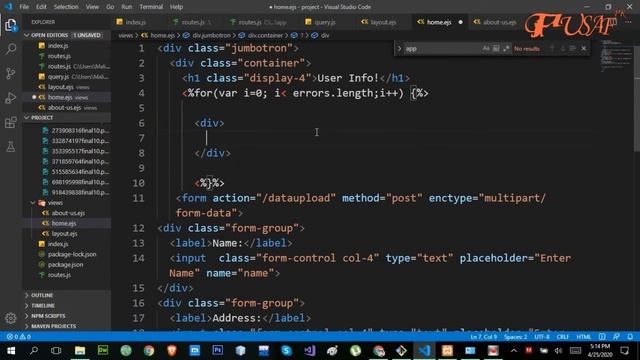Open Dreamweaver from taskbar

pos(103,351)
